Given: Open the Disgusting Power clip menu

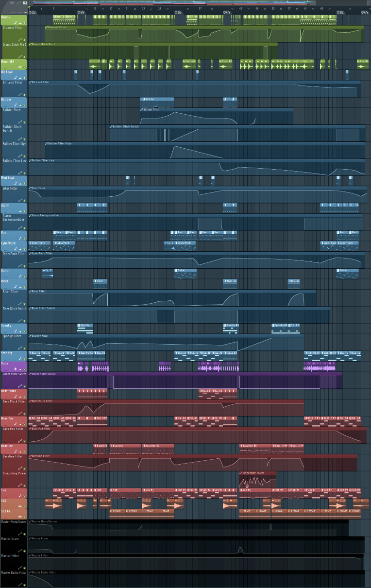Looking at the screenshot, I should point(240,473).
